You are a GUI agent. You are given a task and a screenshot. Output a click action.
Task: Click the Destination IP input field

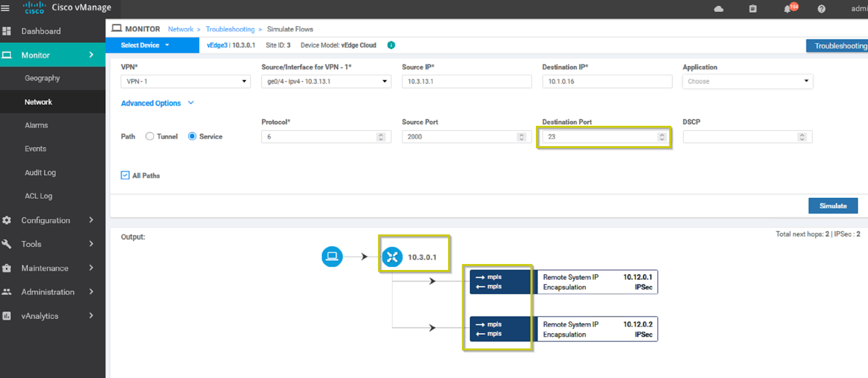pyautogui.click(x=607, y=81)
